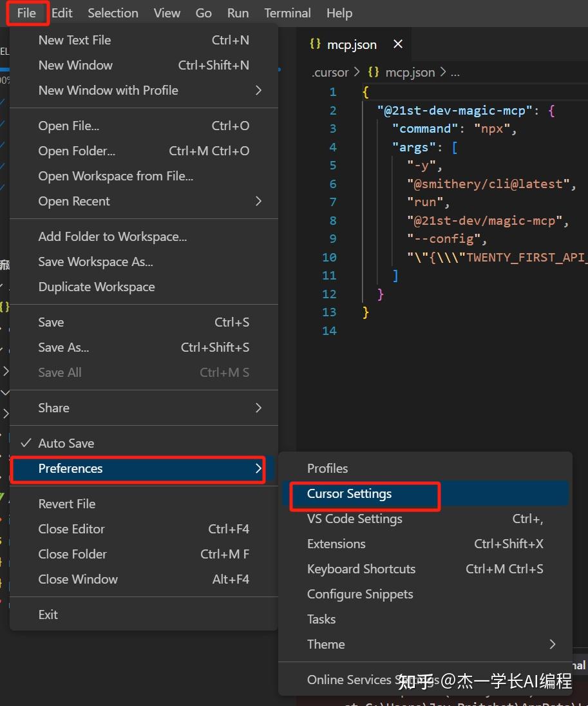Open Extensions from the Preferences submenu

pos(336,544)
